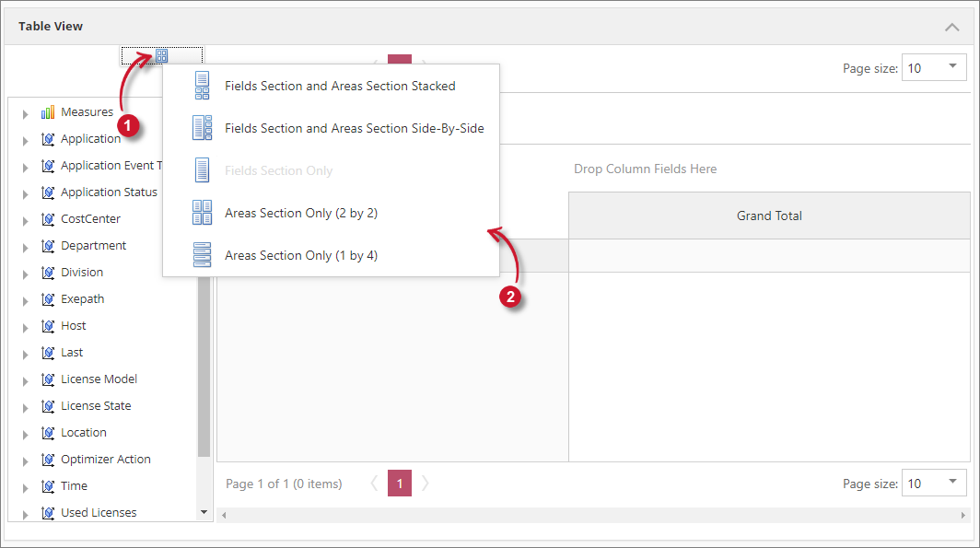980x548 pixels.
Task: Click the field list layout icon button
Action: 162,56
